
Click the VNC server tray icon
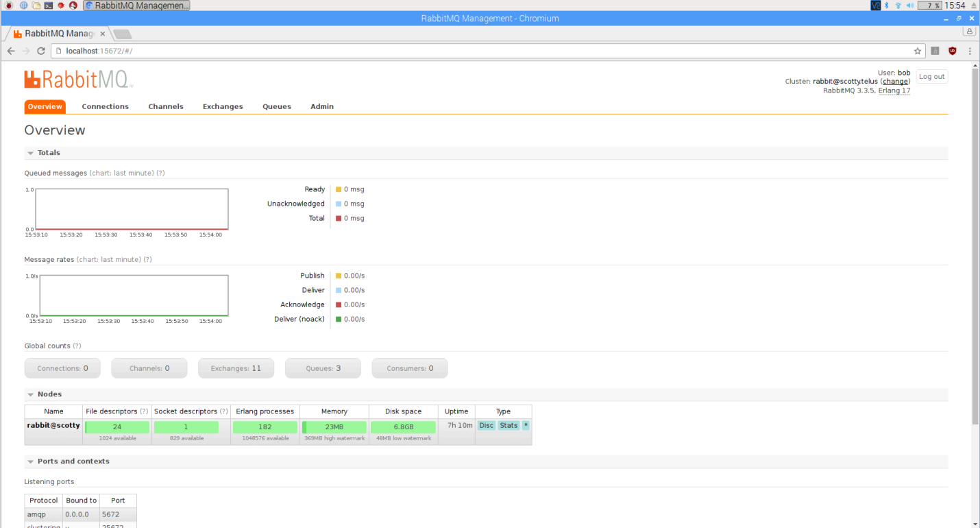(x=876, y=5)
